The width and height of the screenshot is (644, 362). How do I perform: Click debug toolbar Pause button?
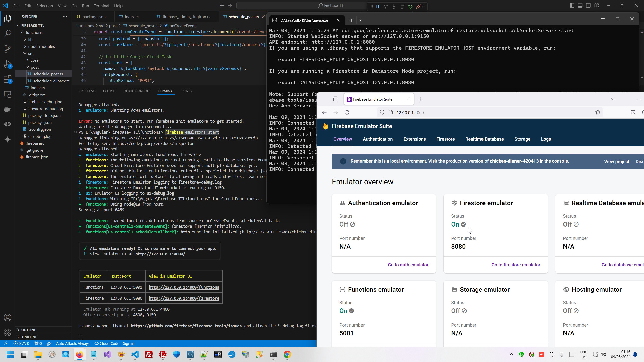[378, 7]
